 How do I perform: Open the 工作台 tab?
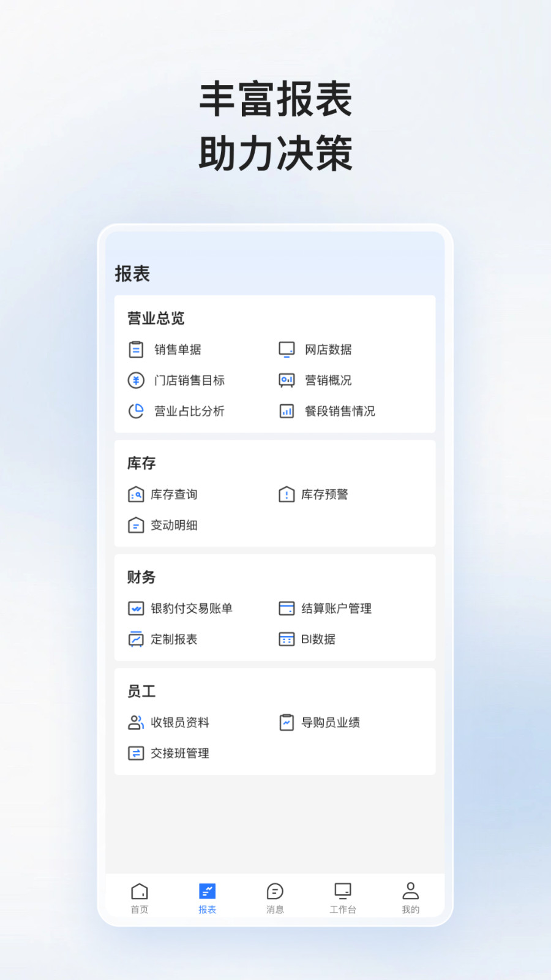coord(343,898)
